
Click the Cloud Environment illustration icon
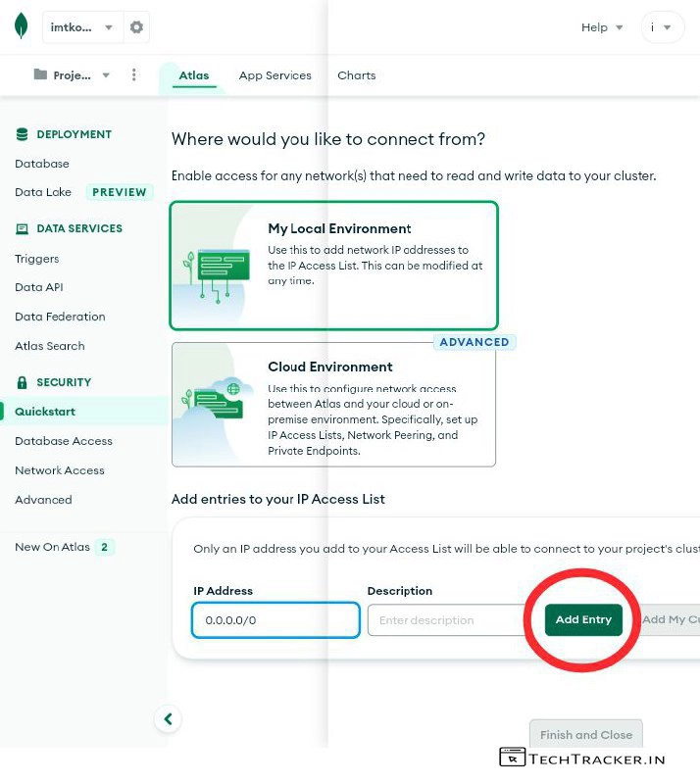(x=216, y=402)
